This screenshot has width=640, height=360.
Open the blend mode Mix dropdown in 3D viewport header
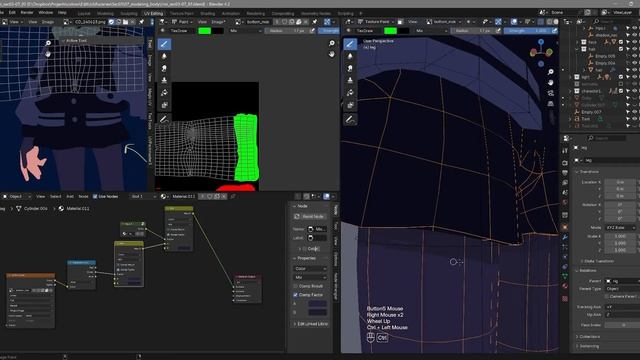[x=432, y=31]
